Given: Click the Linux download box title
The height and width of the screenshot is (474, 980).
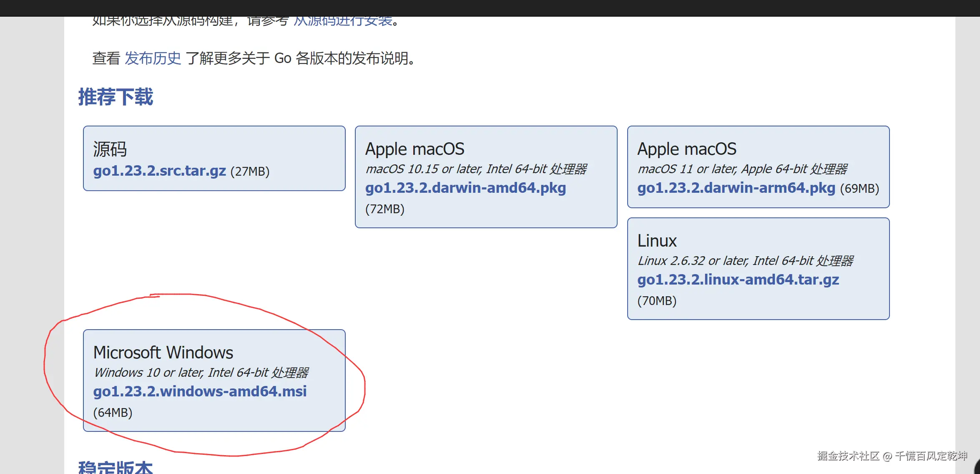Looking at the screenshot, I should (657, 241).
